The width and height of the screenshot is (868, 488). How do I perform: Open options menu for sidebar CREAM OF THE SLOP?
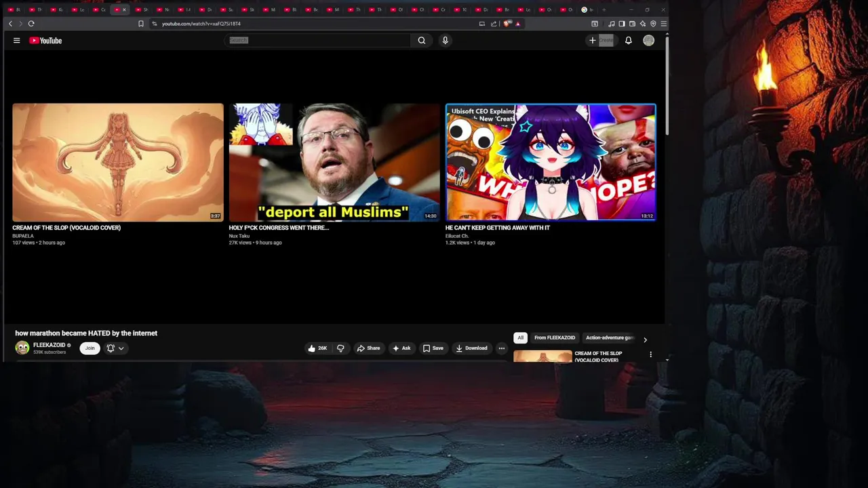(650, 354)
